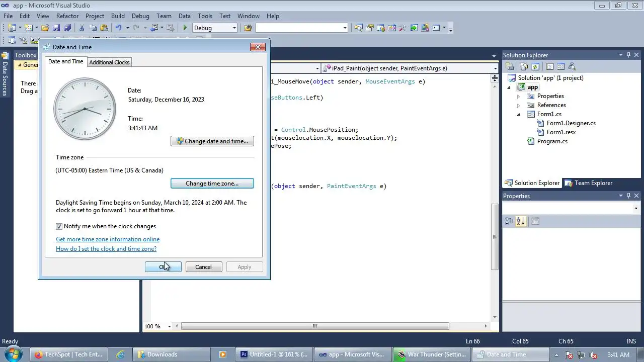Click the Save All icon
Image resolution: width=644 pixels, height=362 pixels.
point(67,28)
